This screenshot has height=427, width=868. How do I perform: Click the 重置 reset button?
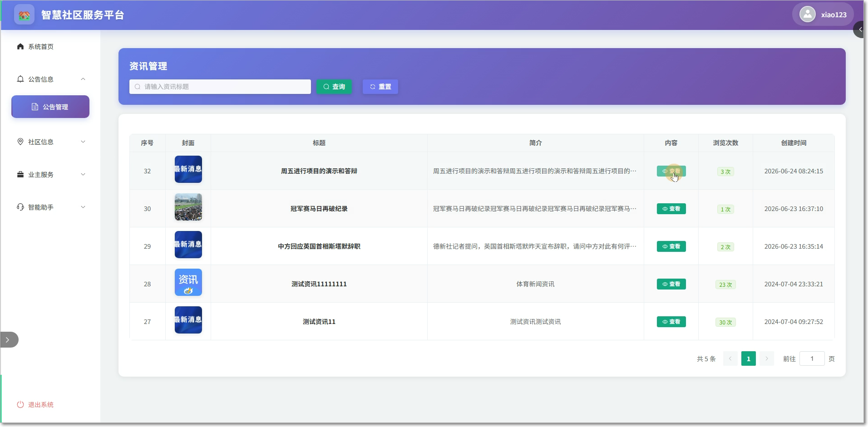click(380, 87)
